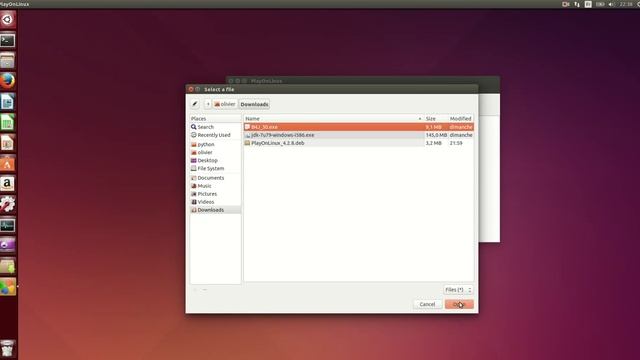Click the Downloads path bar button
This screenshot has width=640, height=360.
click(x=254, y=104)
